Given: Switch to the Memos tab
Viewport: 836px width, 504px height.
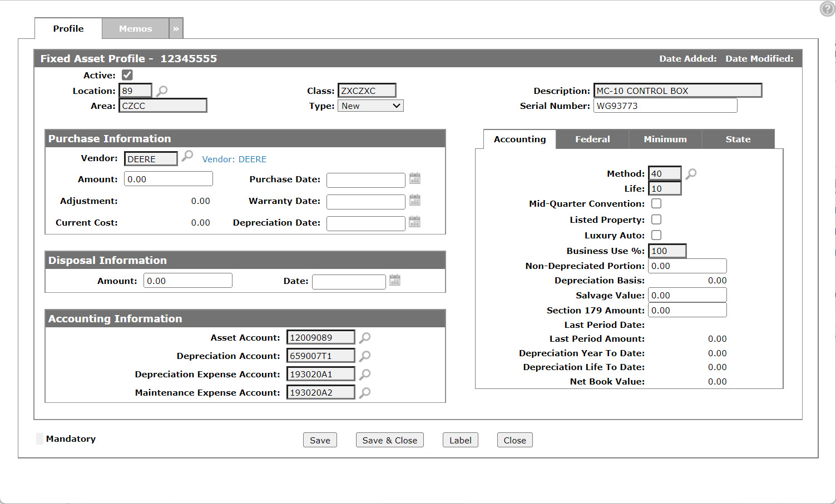Looking at the screenshot, I should pos(135,28).
